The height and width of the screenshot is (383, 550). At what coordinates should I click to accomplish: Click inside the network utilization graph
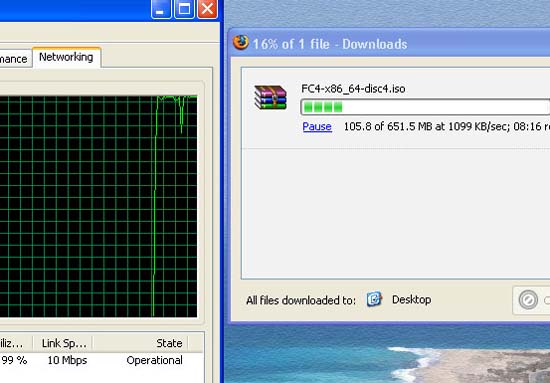[x=98, y=206]
